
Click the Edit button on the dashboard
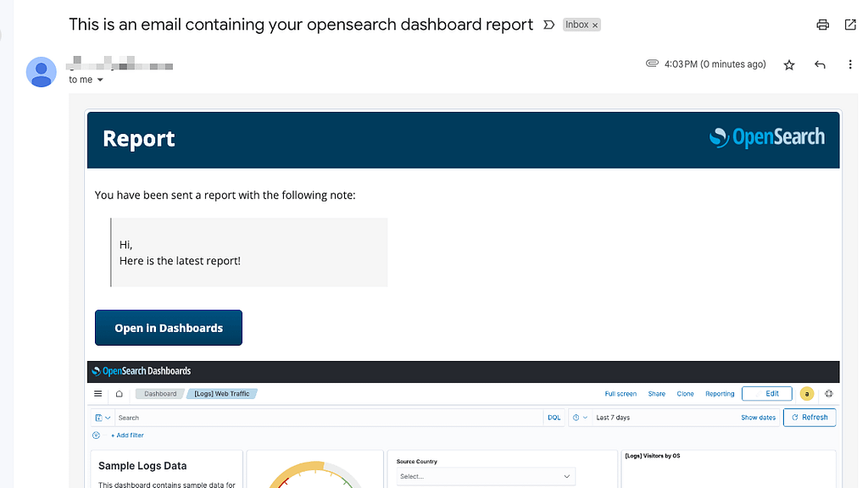[x=766, y=393]
